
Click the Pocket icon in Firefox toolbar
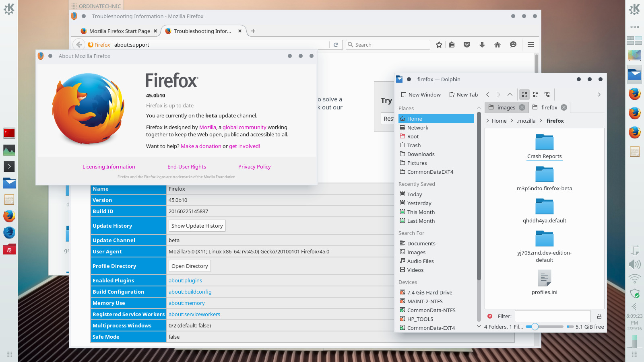(x=467, y=45)
